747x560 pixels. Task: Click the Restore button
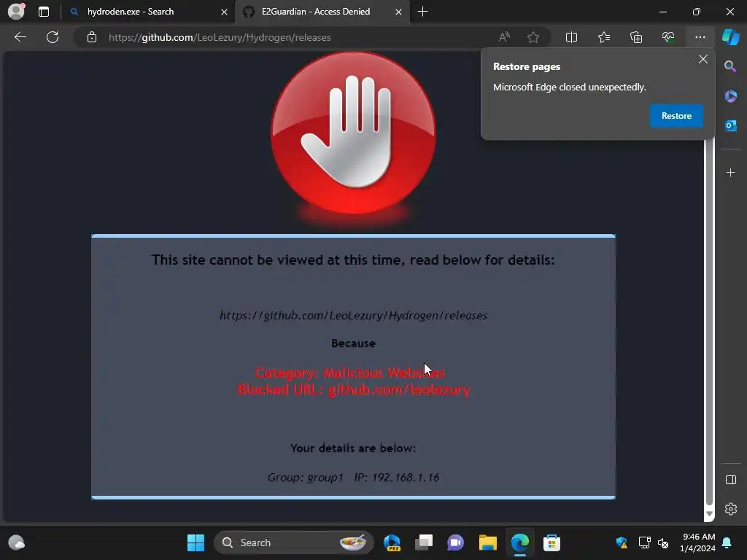(x=676, y=116)
